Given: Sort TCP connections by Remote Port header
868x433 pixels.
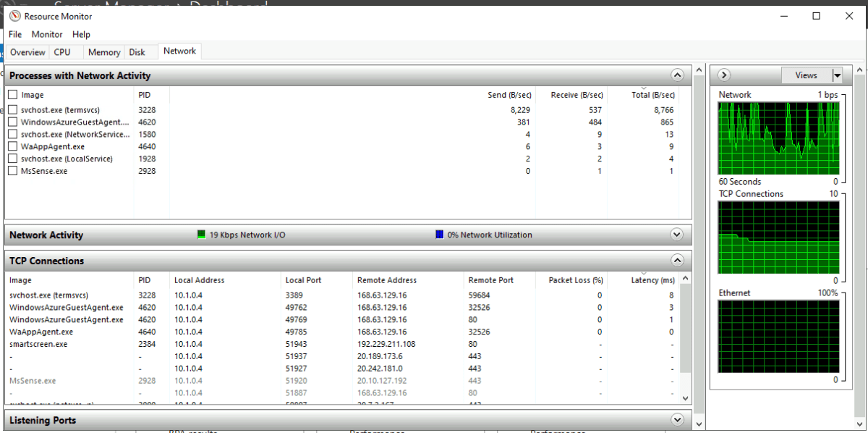Looking at the screenshot, I should tap(491, 280).
